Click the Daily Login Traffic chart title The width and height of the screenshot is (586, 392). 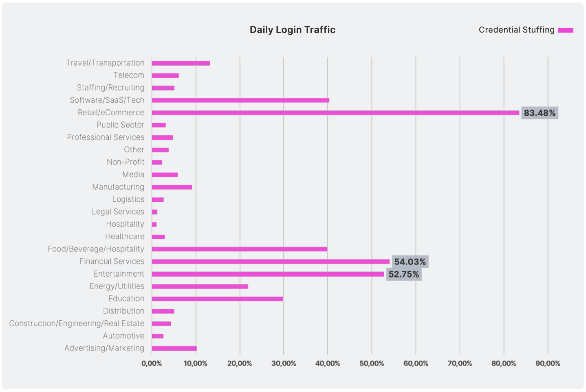[x=292, y=30]
